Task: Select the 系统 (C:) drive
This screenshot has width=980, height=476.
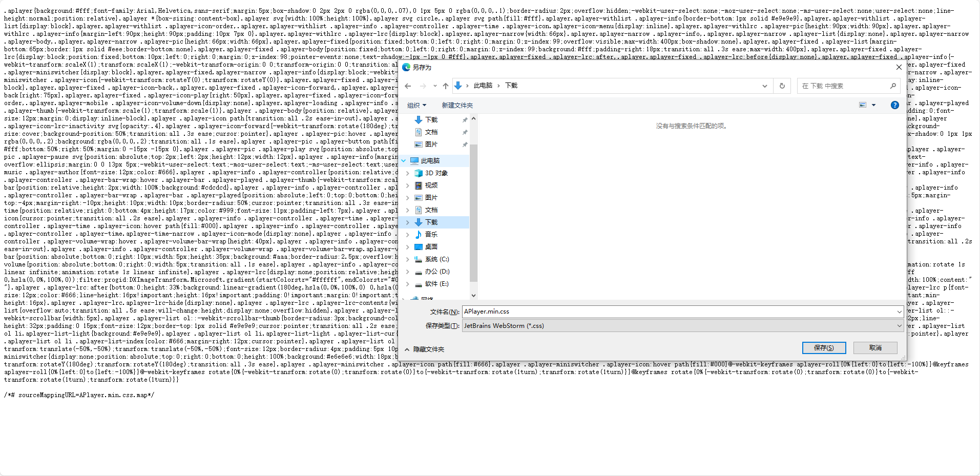Action: point(436,259)
